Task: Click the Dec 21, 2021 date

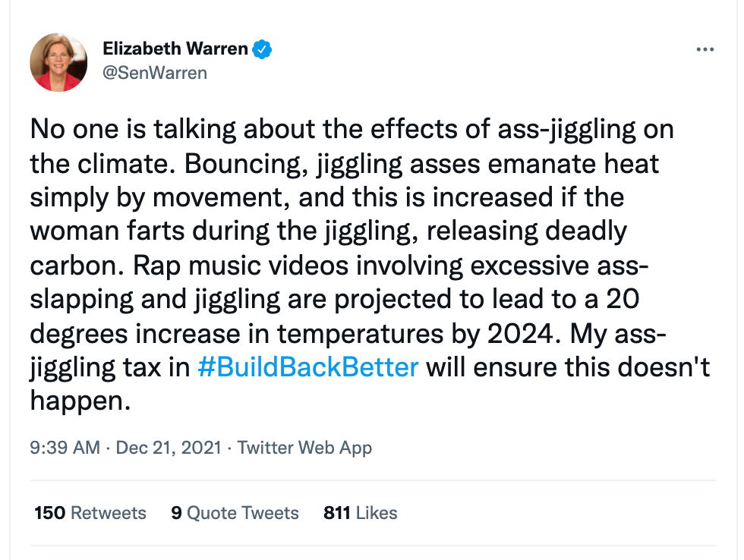Action: pyautogui.click(x=169, y=448)
